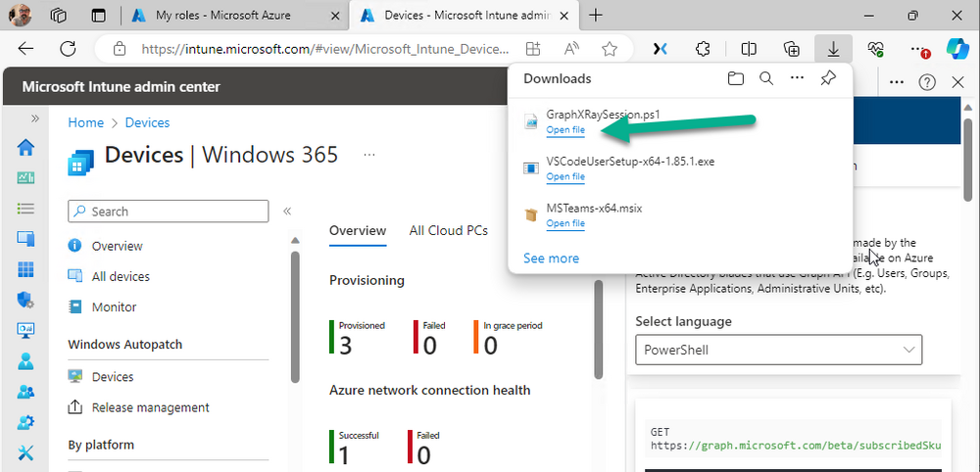Viewport: 980px width, 472px height.
Task: Toggle Split screen icon
Action: coord(749,49)
